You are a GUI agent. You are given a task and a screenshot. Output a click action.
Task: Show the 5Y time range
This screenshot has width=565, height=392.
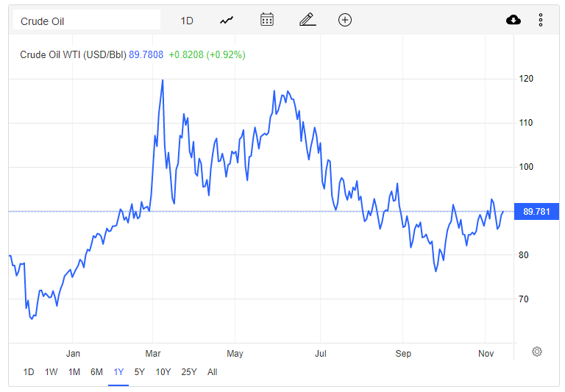click(140, 372)
